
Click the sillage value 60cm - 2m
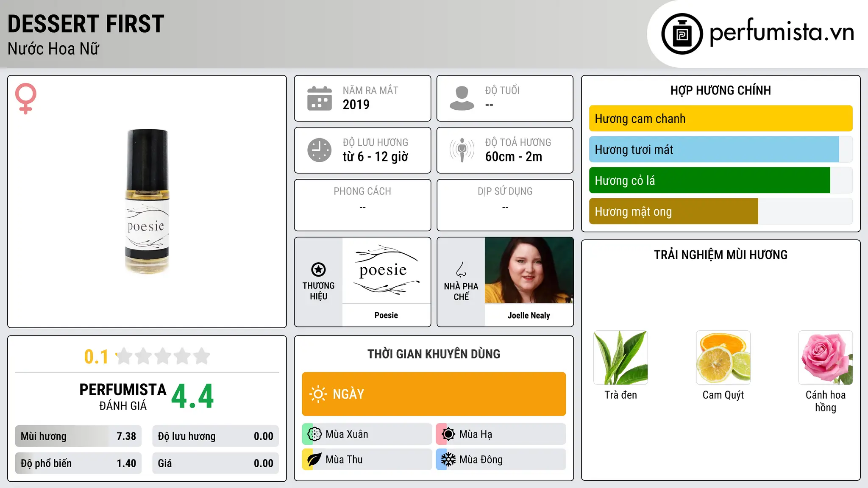514,157
